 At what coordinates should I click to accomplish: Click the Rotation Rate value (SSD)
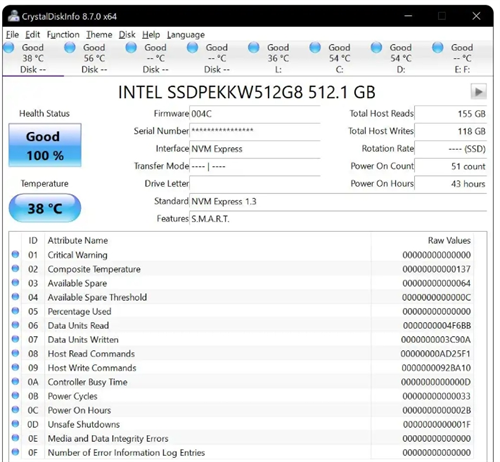(450, 149)
